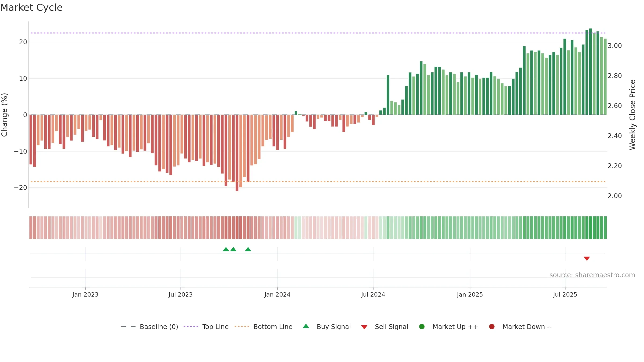Click the rightmost dark green heatmap strip cell
The image size is (644, 362).
point(605,228)
